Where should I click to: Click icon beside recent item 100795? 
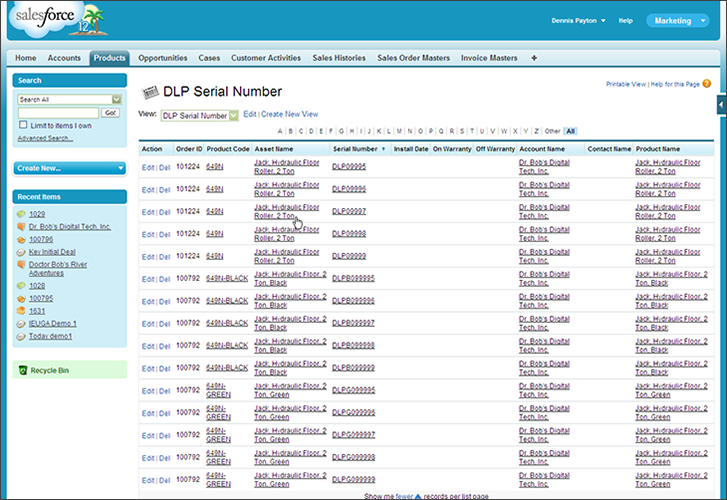coord(21,298)
